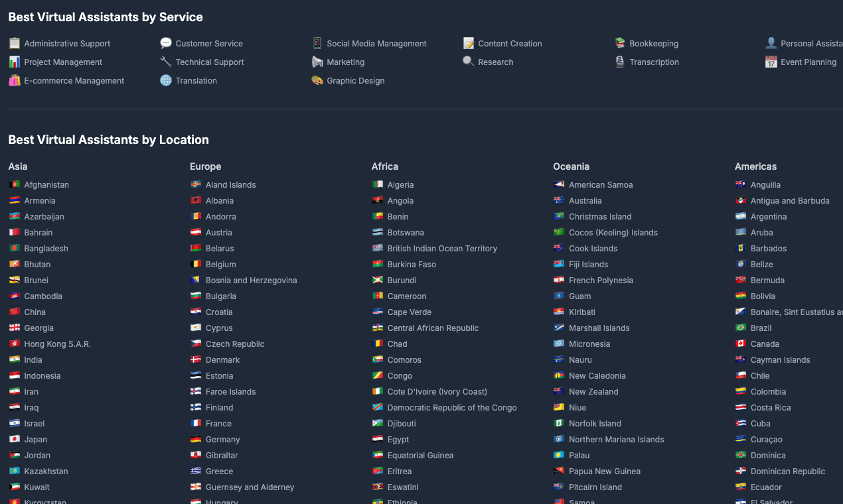Click the globe icon next to Translation
The height and width of the screenshot is (504, 843).
[x=166, y=80]
